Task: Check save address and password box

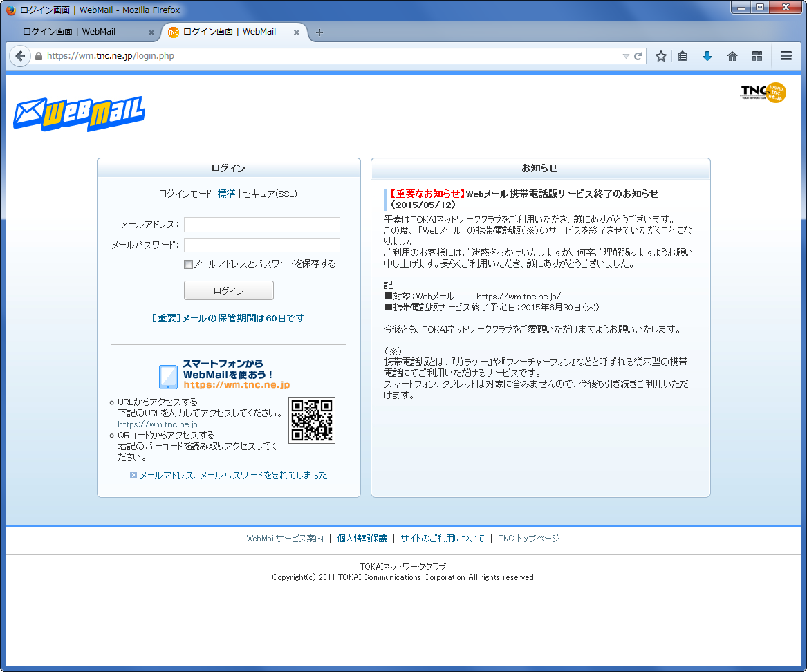Action: point(188,265)
